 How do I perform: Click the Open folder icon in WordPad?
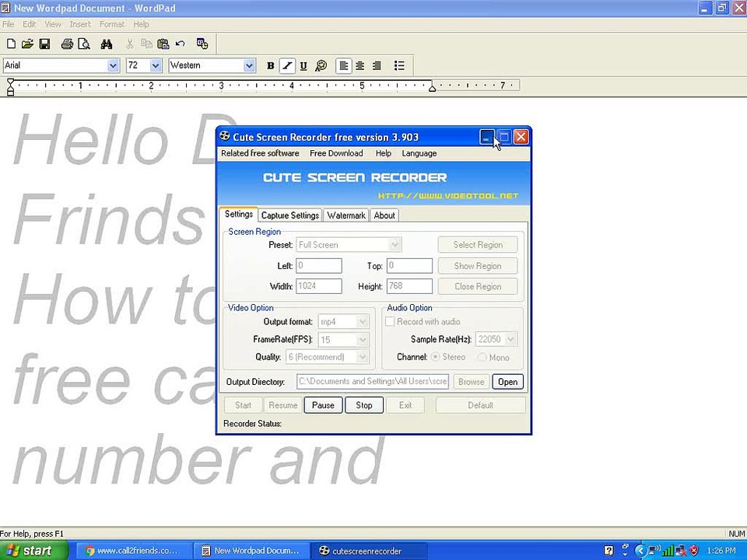[x=28, y=44]
